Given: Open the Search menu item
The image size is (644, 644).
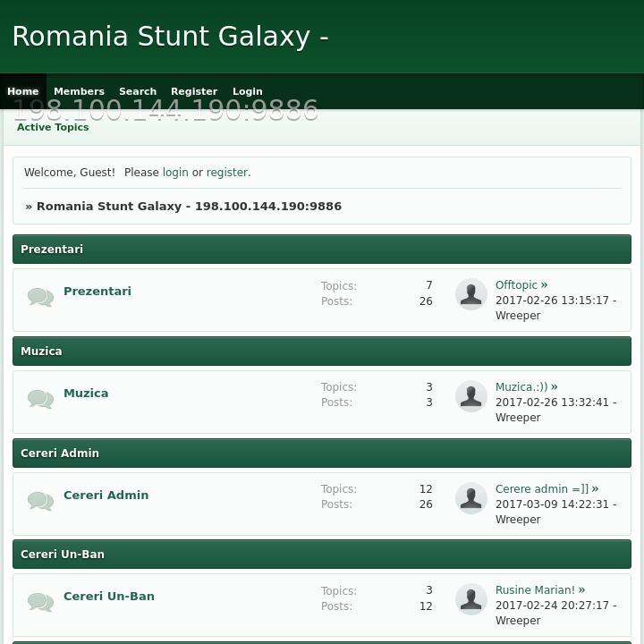Looking at the screenshot, I should [x=138, y=91].
